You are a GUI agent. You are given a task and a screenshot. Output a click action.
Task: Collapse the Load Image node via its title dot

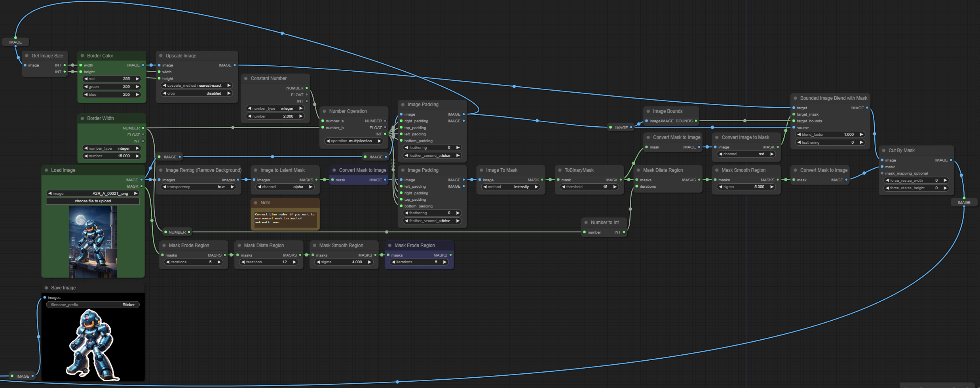tap(46, 170)
